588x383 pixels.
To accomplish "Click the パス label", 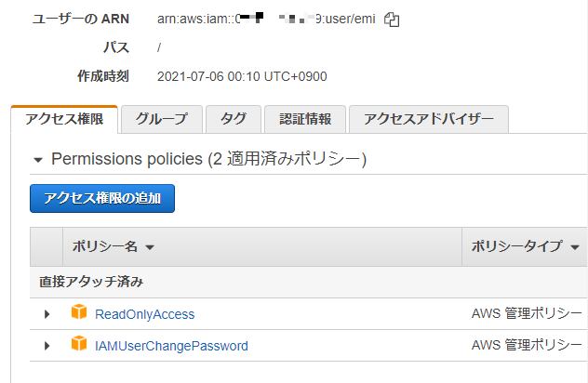I will 116,47.
